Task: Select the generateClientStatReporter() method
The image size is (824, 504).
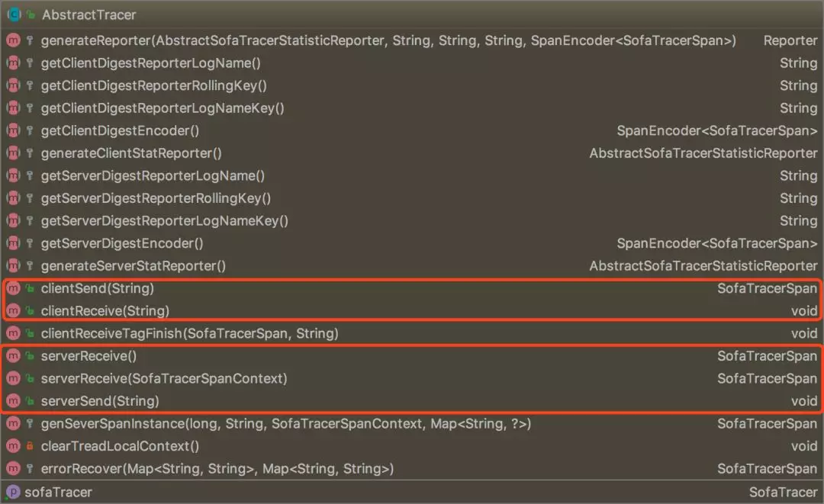Action: (131, 153)
